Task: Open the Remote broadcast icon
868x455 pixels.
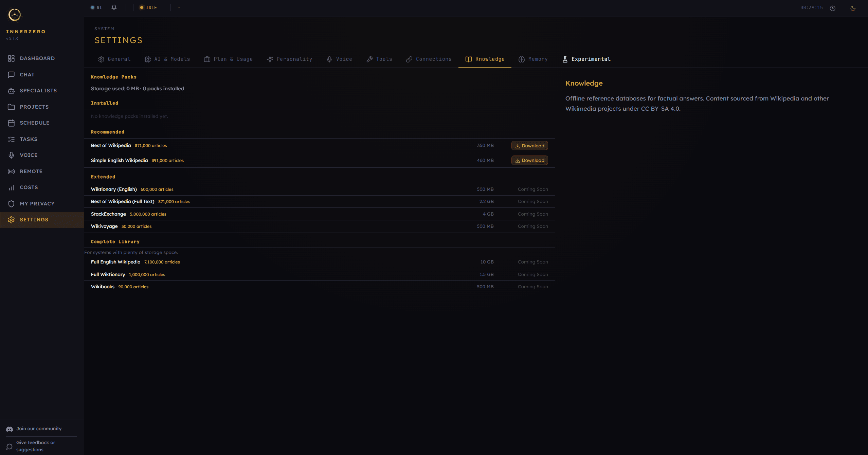Action: (11, 171)
